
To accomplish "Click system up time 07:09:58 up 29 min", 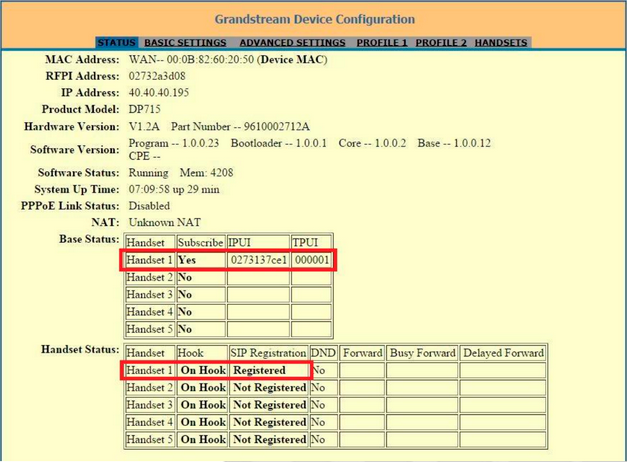I will (174, 189).
